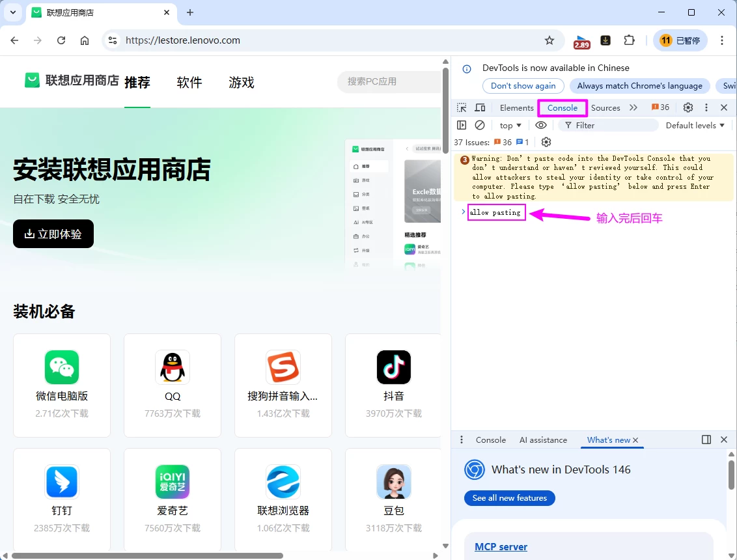Open the drawer three-dot menu
This screenshot has height=560, width=737.
(462, 440)
